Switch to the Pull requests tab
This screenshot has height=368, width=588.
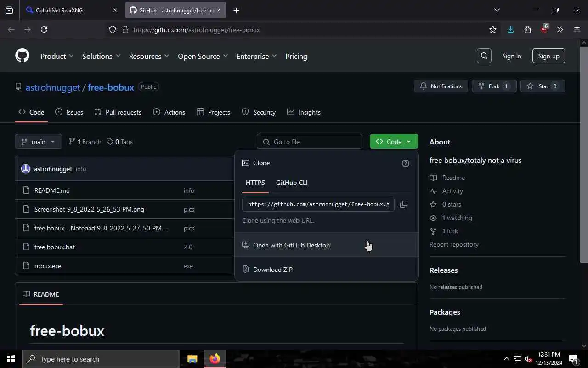pos(118,112)
